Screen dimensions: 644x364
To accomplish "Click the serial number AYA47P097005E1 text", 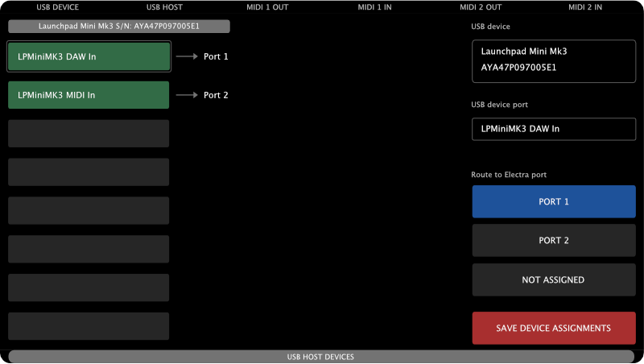I will pos(518,68).
